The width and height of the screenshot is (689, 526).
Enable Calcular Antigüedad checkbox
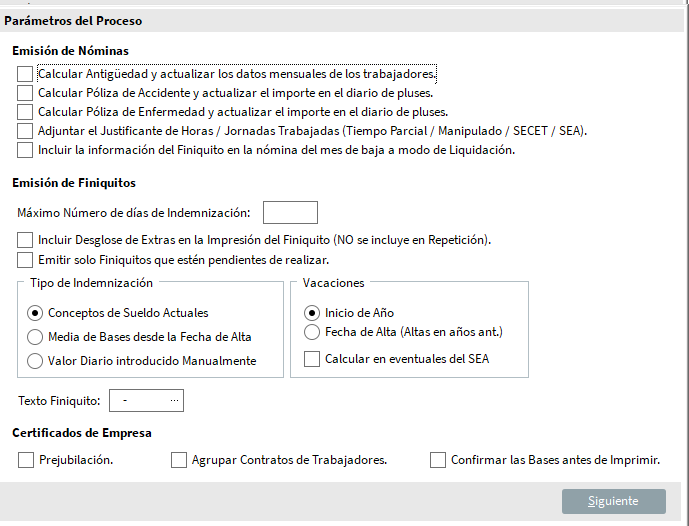25,74
